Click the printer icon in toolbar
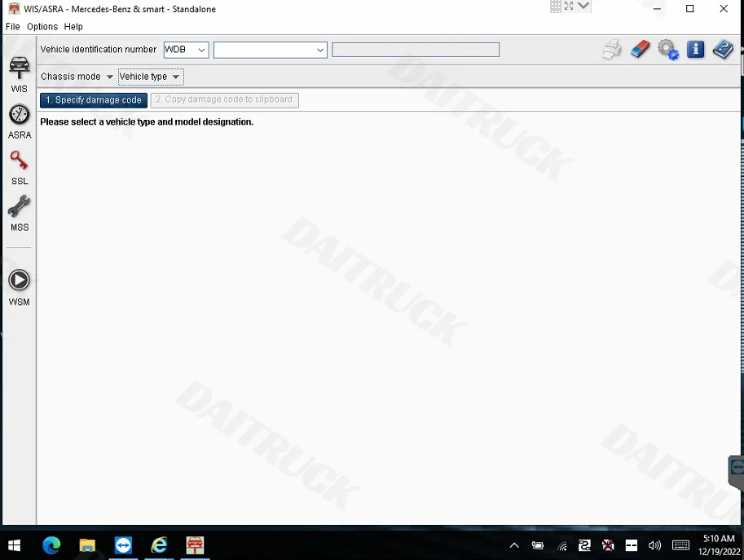 [612, 50]
